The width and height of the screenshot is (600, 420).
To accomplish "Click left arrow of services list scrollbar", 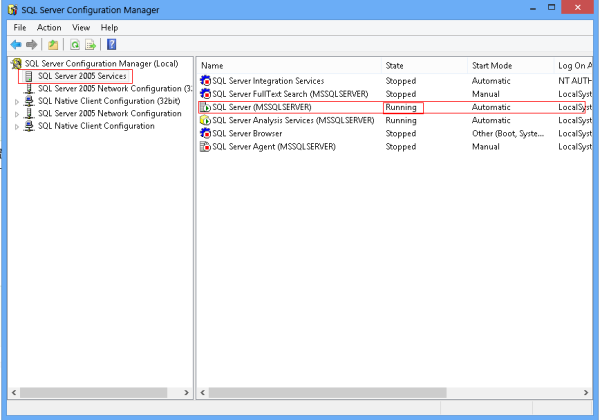I will [x=202, y=392].
